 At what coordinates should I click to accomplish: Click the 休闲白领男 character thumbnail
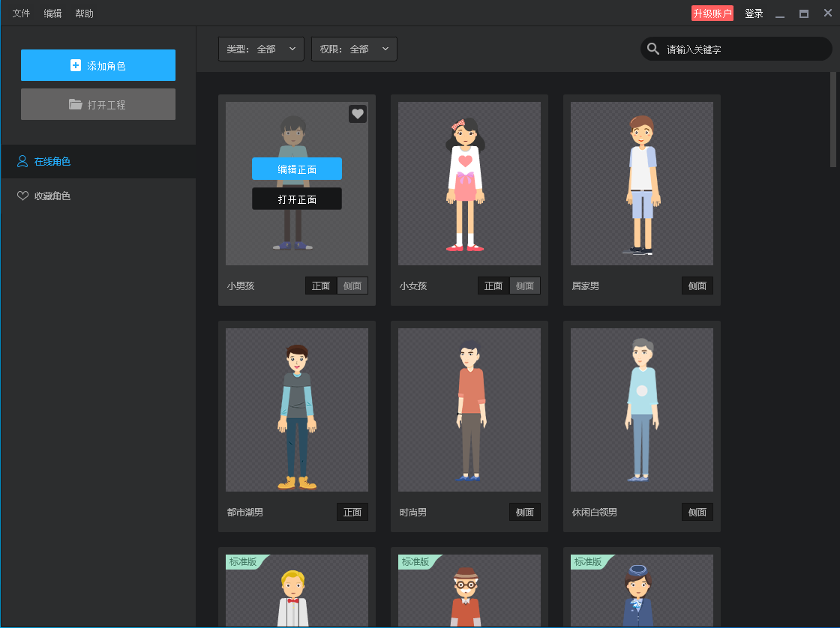(x=642, y=410)
